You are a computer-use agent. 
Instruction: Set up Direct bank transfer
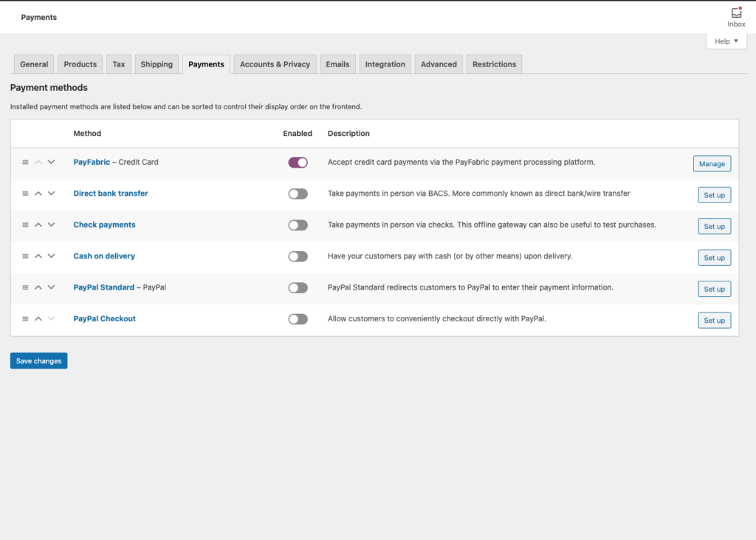(x=715, y=195)
